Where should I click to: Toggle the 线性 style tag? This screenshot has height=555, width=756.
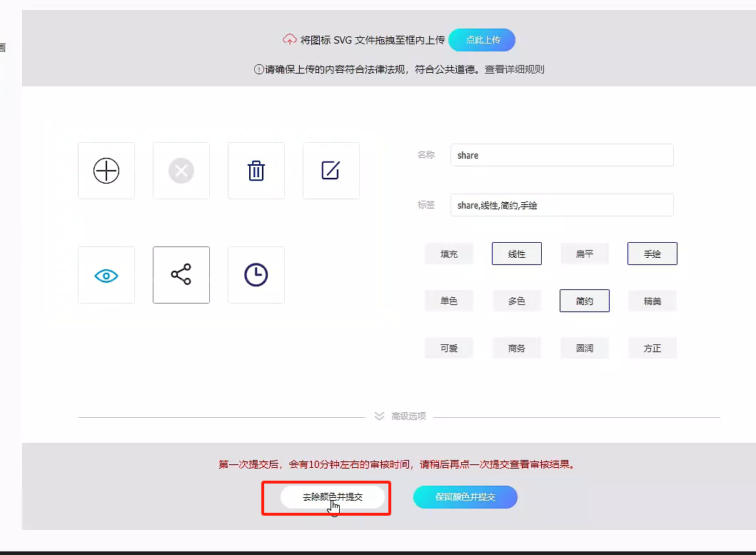tap(517, 254)
